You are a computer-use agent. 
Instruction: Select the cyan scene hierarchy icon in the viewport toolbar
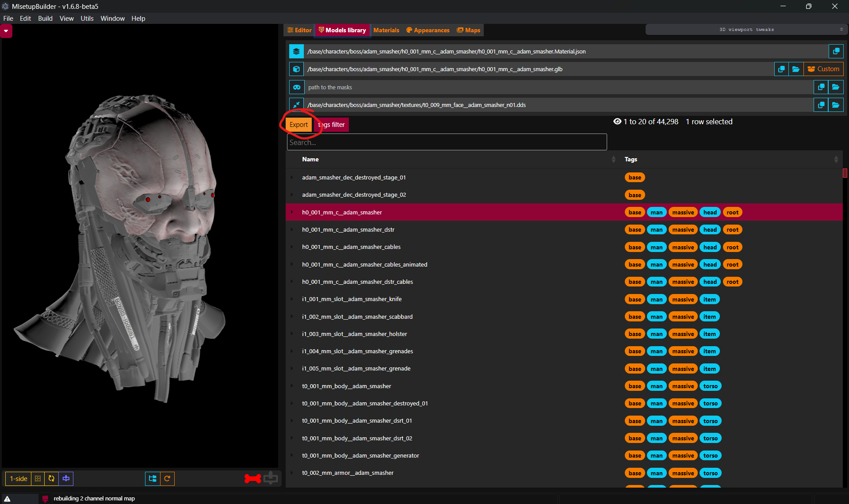click(152, 478)
